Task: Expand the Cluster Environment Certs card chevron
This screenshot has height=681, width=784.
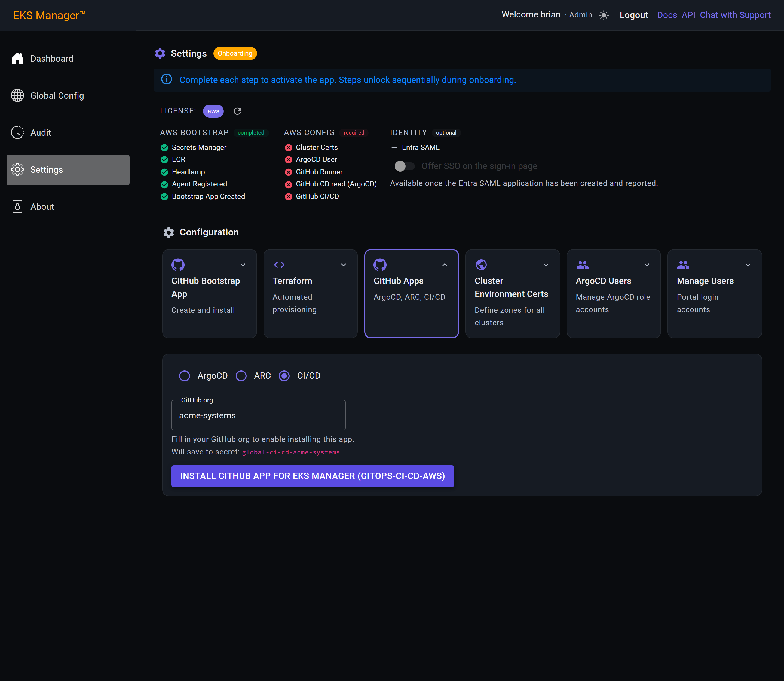Action: tap(546, 265)
